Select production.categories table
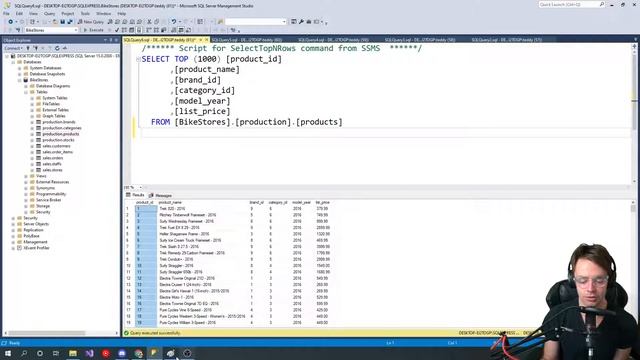This screenshot has width=640, height=360. coord(62,128)
